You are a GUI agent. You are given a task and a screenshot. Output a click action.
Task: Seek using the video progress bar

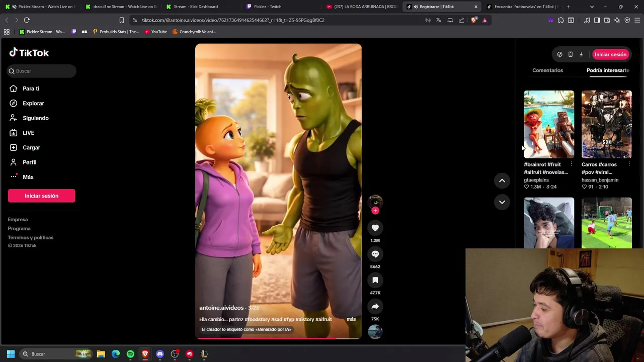point(278,338)
